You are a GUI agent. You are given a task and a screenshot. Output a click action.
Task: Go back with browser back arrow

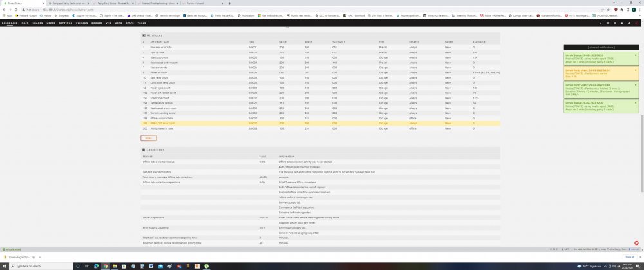4,10
